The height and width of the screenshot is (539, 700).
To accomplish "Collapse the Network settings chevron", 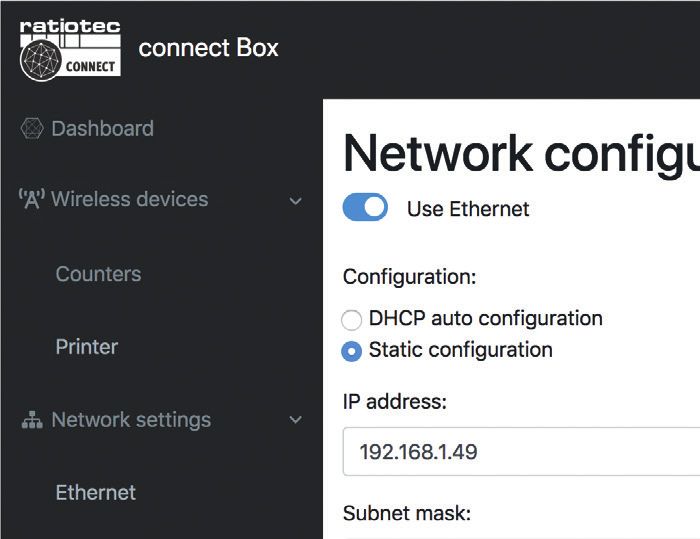I will (296, 419).
